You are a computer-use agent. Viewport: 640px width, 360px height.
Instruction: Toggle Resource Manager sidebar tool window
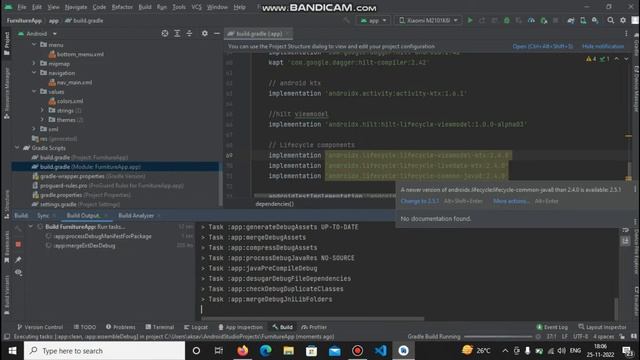click(7, 93)
